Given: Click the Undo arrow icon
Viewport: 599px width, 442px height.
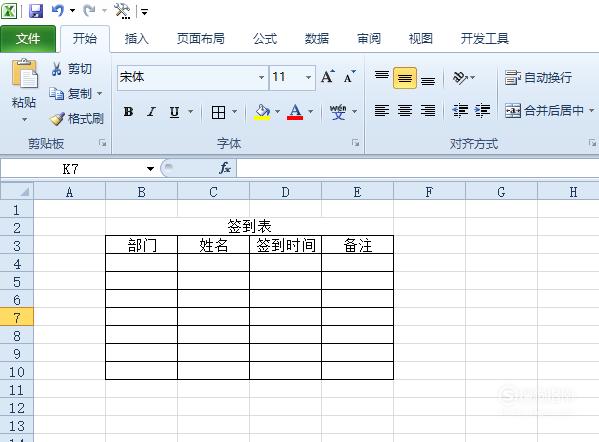Looking at the screenshot, I should point(57,10).
